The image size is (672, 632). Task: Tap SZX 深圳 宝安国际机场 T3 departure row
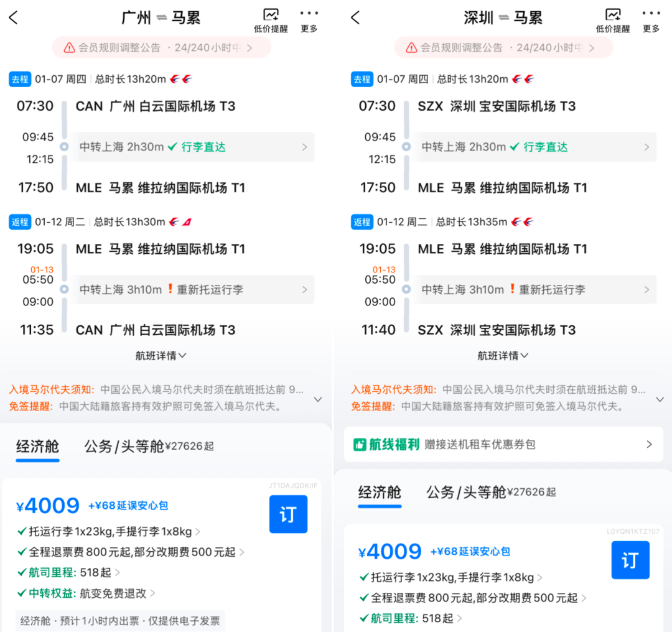click(x=497, y=106)
